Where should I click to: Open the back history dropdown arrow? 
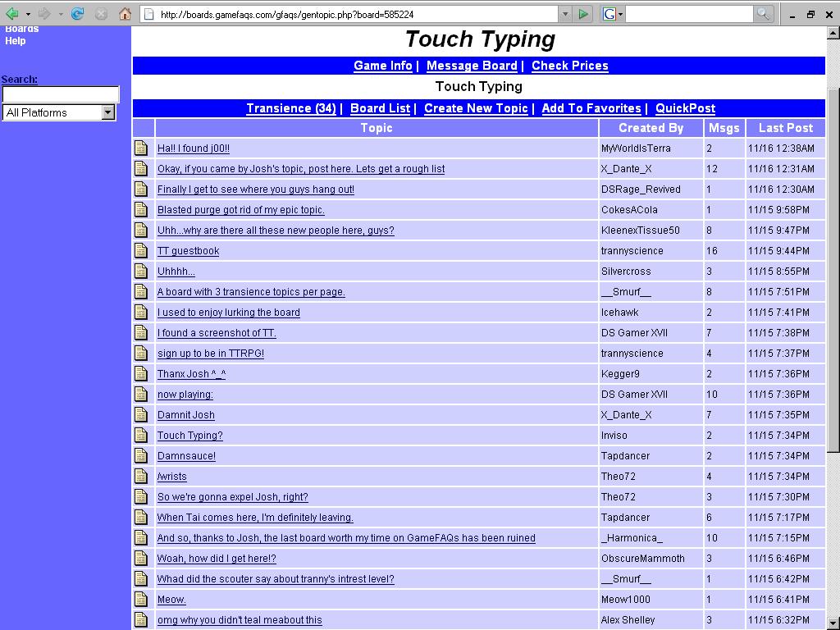click(x=28, y=14)
